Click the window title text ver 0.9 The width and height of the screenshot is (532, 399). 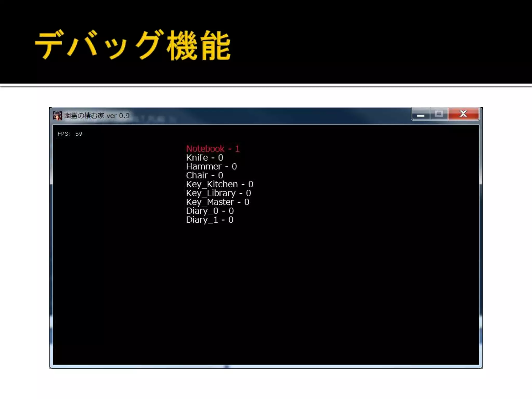tap(118, 116)
